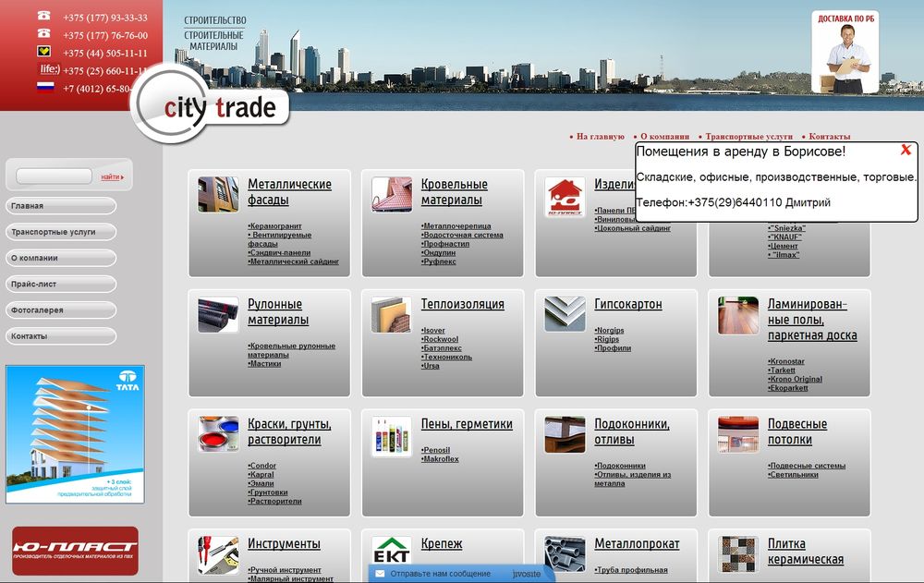Screen dimensions: 924x583
Task: Click the 'На главную' top link
Action: tap(600, 136)
